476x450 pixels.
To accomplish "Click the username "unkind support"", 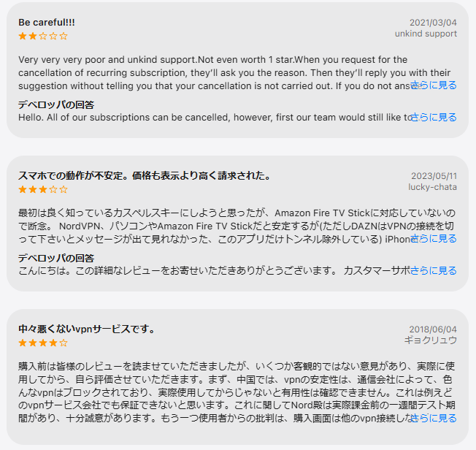I will point(426,34).
